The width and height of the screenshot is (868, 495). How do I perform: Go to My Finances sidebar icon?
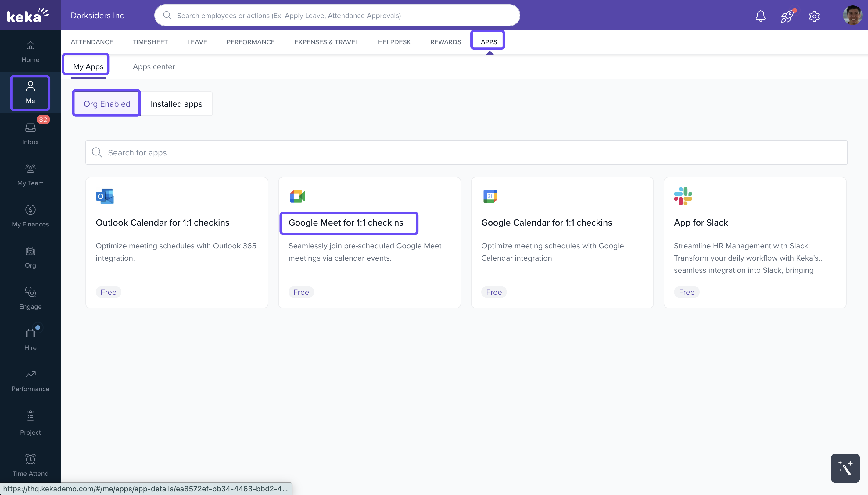tap(30, 215)
